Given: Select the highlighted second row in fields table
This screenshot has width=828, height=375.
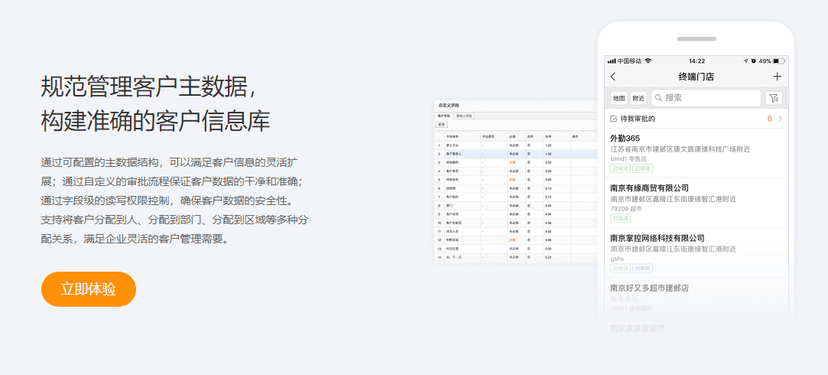Looking at the screenshot, I should [x=515, y=154].
